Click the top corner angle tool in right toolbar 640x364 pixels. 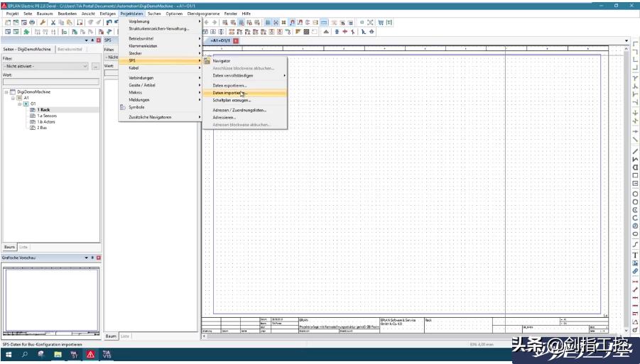tap(635, 43)
